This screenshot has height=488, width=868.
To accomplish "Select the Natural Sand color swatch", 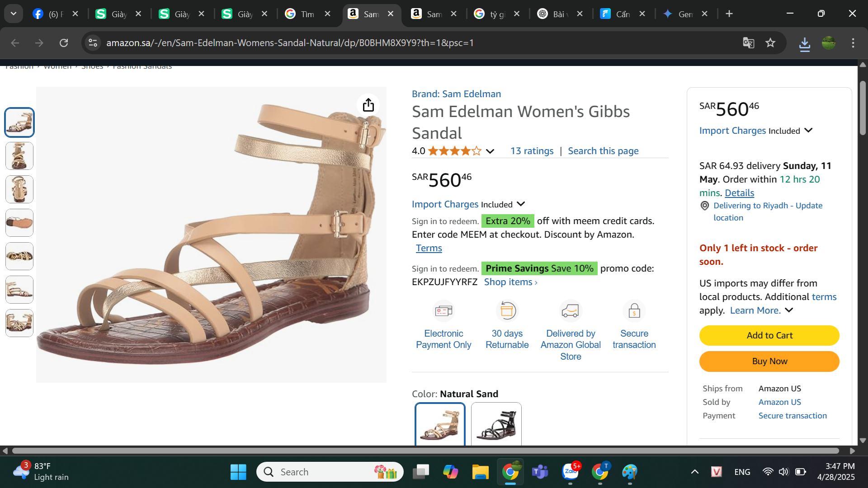I will 440,424.
